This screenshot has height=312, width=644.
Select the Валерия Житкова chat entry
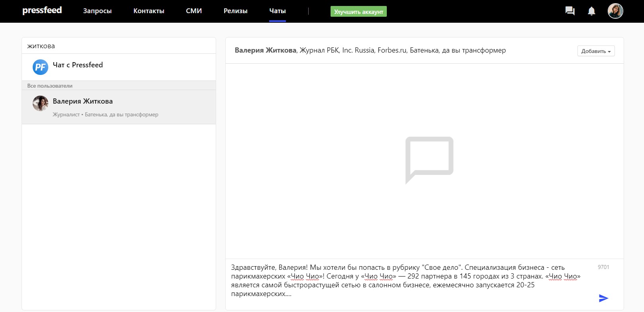click(119, 107)
